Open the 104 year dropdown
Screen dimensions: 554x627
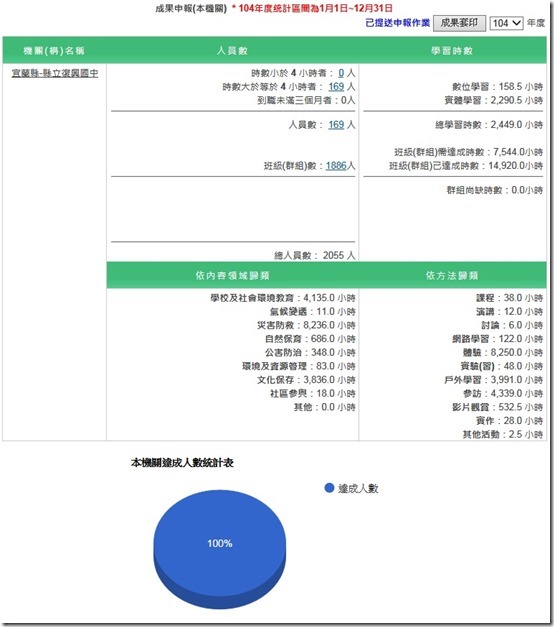pyautogui.click(x=506, y=23)
